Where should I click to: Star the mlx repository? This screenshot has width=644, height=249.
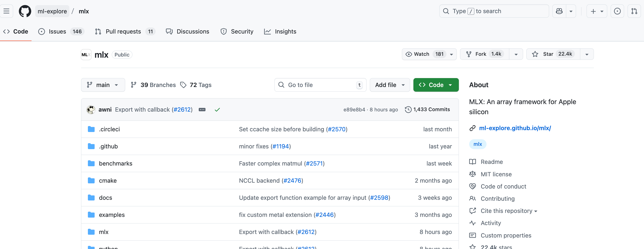[x=553, y=54]
